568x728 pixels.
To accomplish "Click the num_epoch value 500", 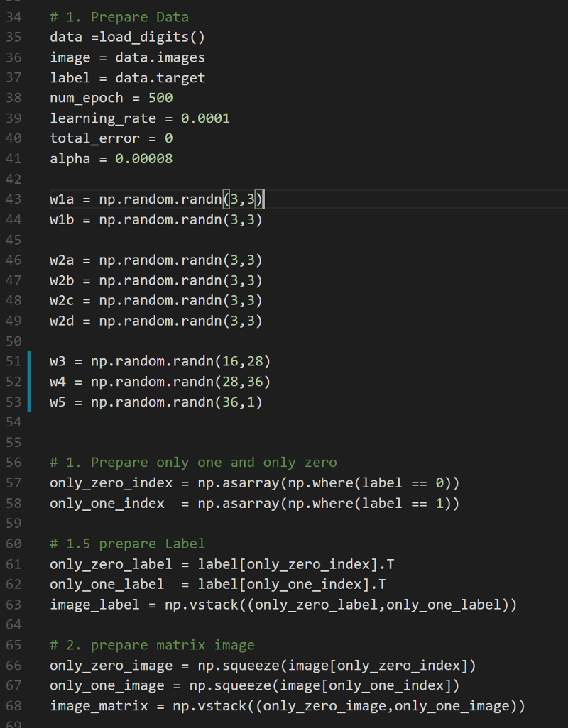I will [160, 98].
